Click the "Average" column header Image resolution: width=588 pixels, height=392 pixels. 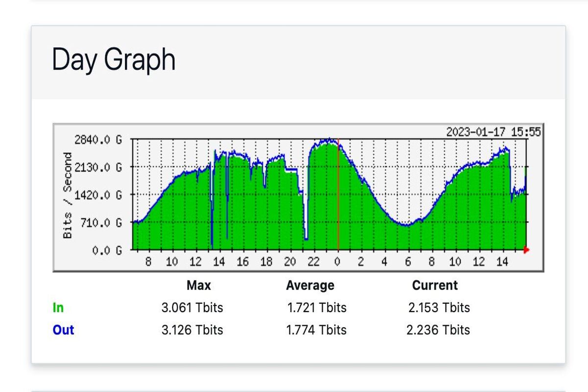click(310, 285)
